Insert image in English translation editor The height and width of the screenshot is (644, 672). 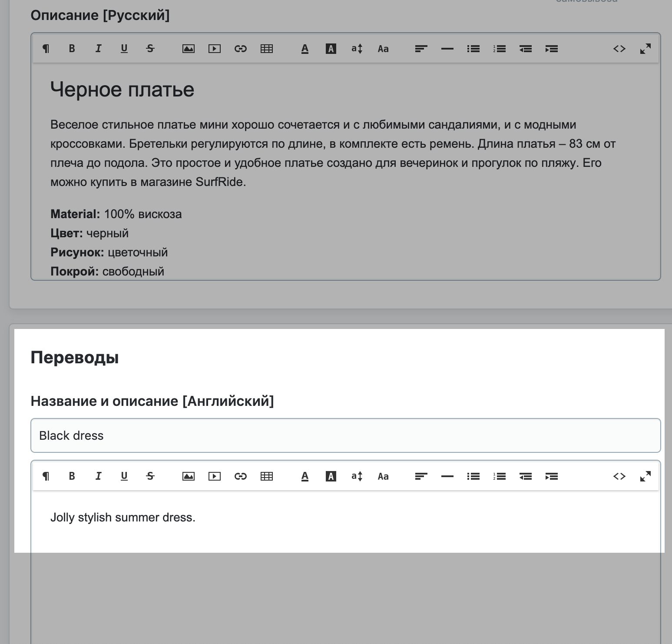click(x=189, y=476)
